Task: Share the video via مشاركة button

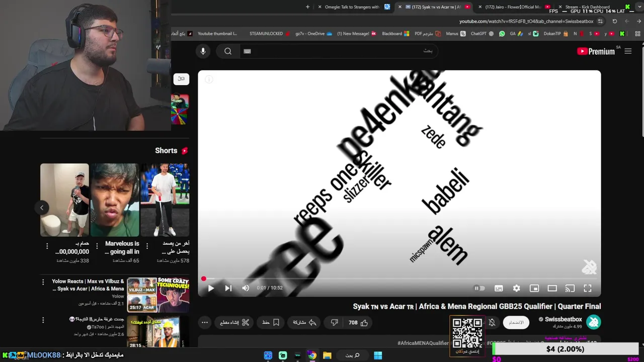Action: (x=304, y=323)
